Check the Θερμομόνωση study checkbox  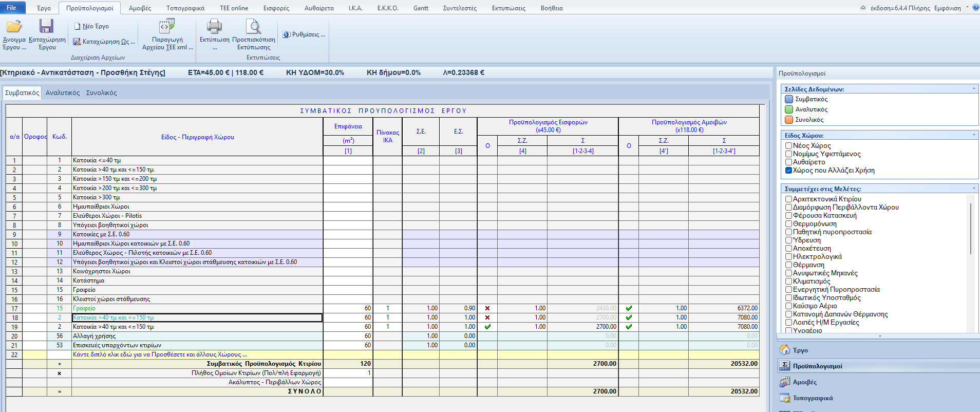click(788, 224)
